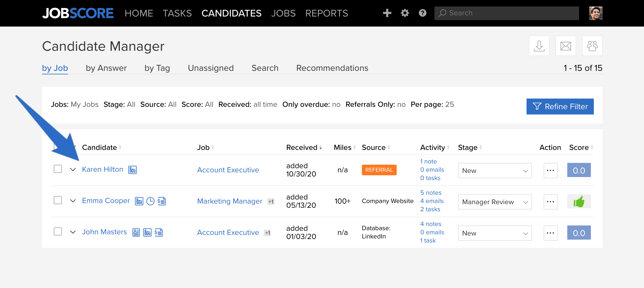Click the JobScore logo
The width and height of the screenshot is (644, 288).
[78, 13]
